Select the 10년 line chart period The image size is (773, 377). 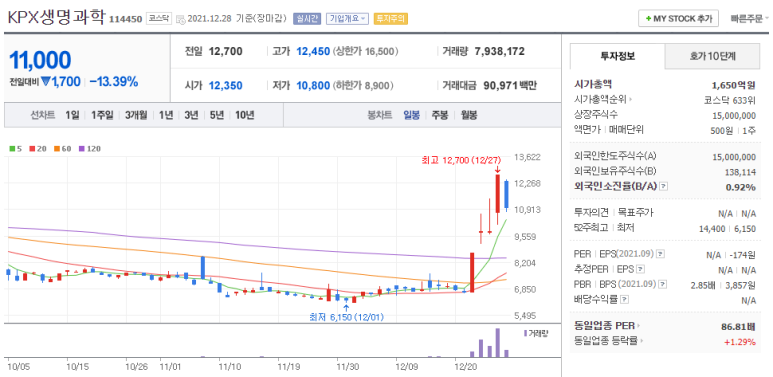[x=245, y=115]
